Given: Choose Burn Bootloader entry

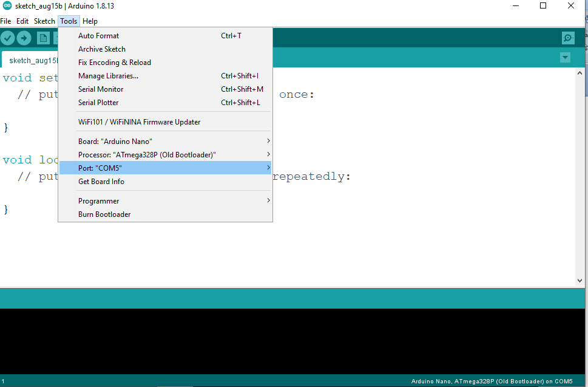Looking at the screenshot, I should (x=165, y=214).
